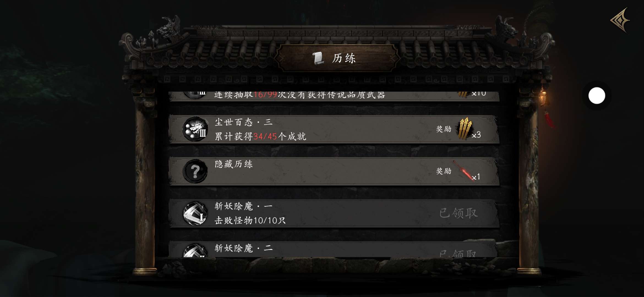Click 已领取 label on 斩妖除魔·一

(458, 213)
